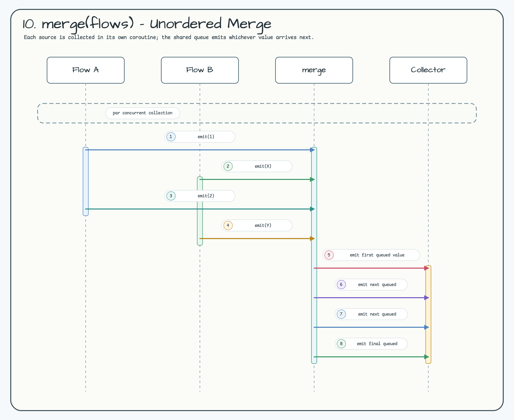Viewport: 514px width, 420px height.
Task: Click the subtitle about shared queue
Action: [169, 37]
